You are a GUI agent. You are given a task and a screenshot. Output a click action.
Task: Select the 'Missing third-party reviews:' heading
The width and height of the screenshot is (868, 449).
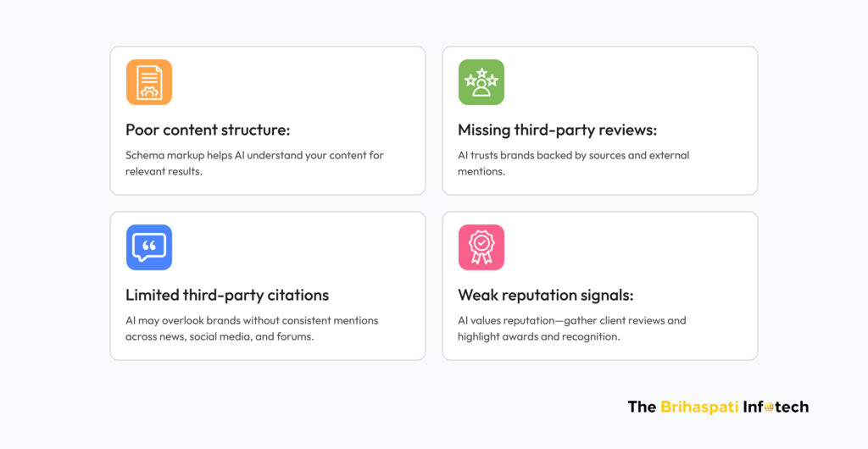point(557,130)
